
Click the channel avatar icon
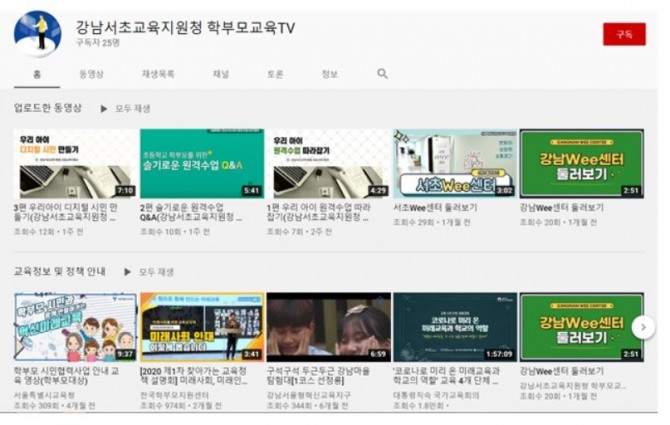pyautogui.click(x=38, y=33)
